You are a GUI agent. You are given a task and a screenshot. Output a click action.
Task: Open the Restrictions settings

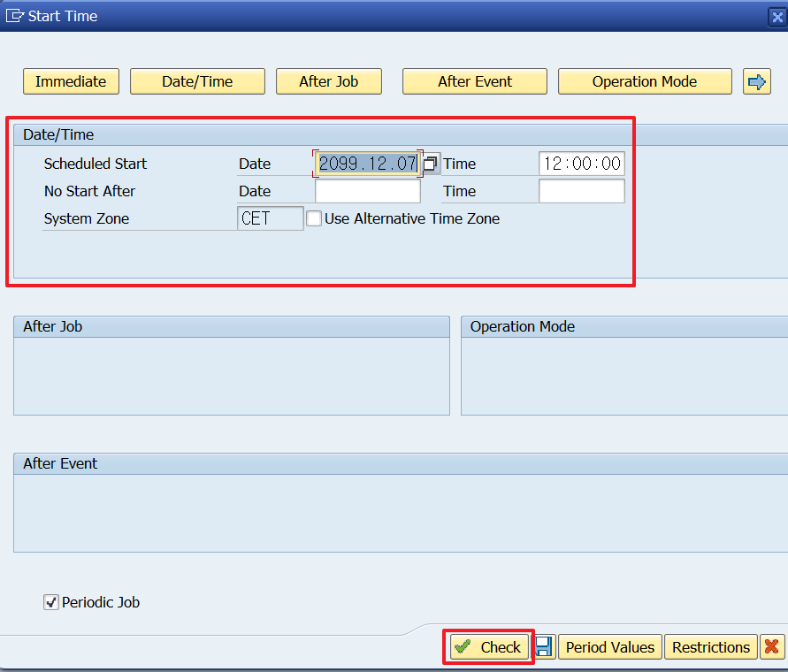(710, 646)
